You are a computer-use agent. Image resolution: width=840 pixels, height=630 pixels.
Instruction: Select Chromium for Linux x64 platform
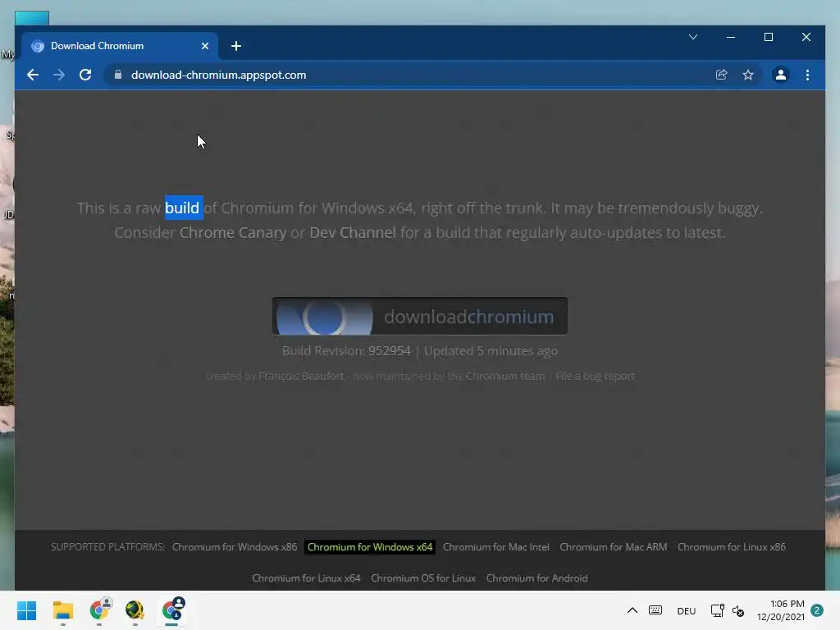point(306,578)
